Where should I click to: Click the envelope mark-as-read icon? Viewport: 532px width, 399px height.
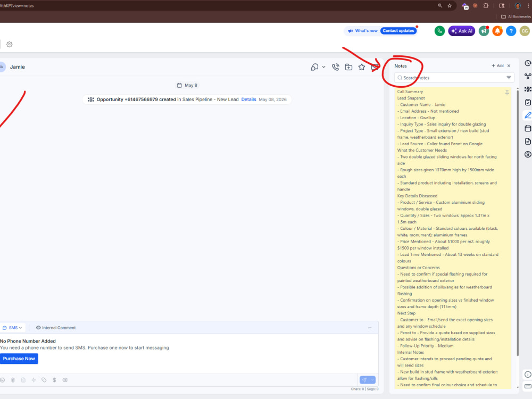[x=375, y=67]
